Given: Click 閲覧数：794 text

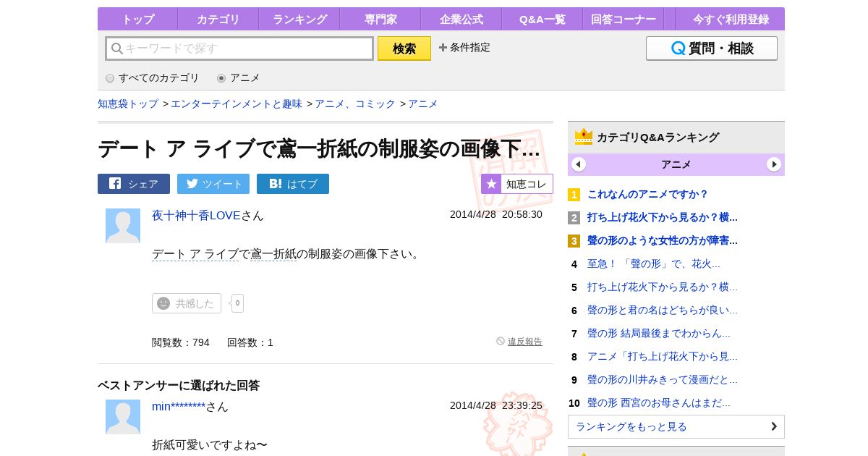Looking at the screenshot, I should pyautogui.click(x=181, y=342).
